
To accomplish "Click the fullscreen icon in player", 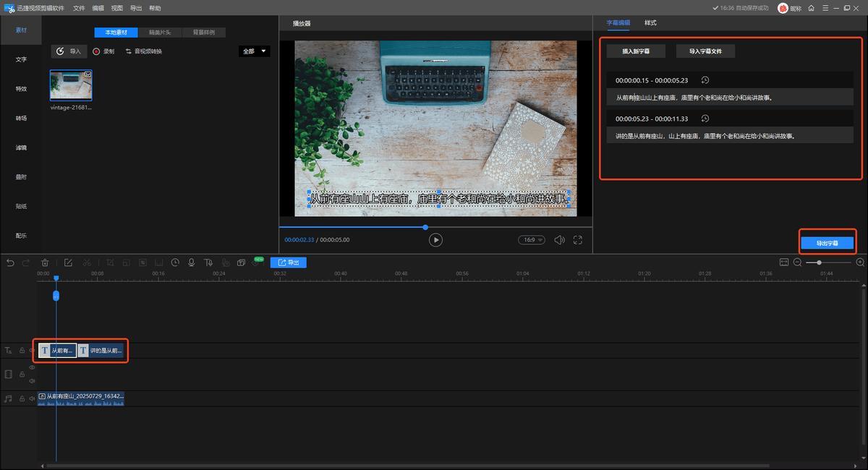I will coord(578,240).
